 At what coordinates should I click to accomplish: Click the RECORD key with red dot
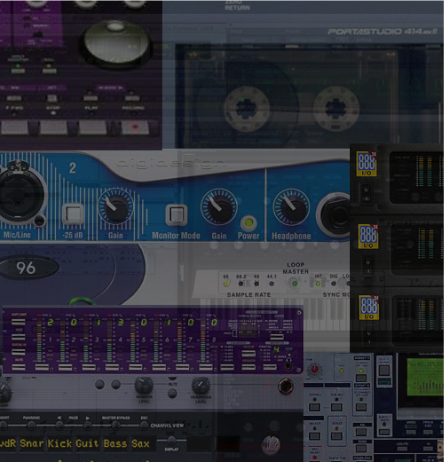[x=135, y=127]
